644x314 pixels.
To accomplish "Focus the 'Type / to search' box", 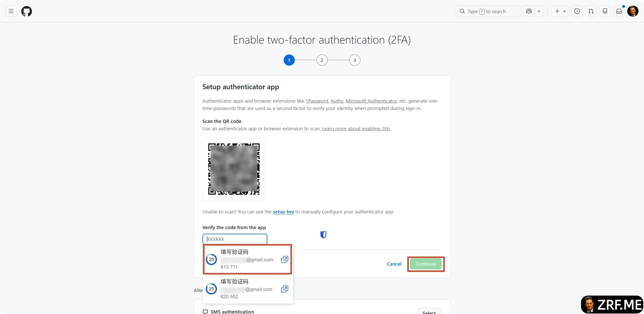I will coord(488,11).
